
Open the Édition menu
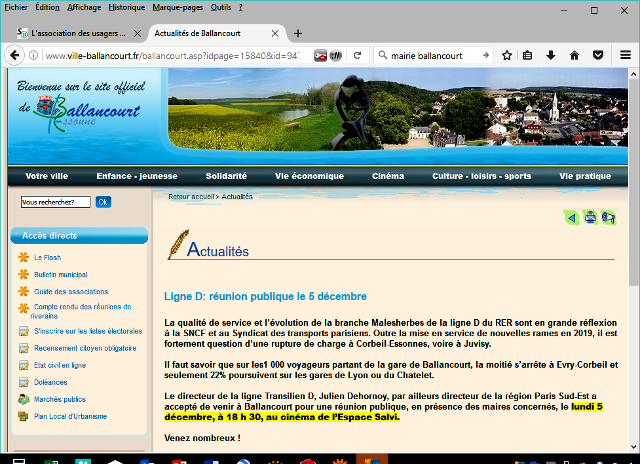(x=47, y=7)
